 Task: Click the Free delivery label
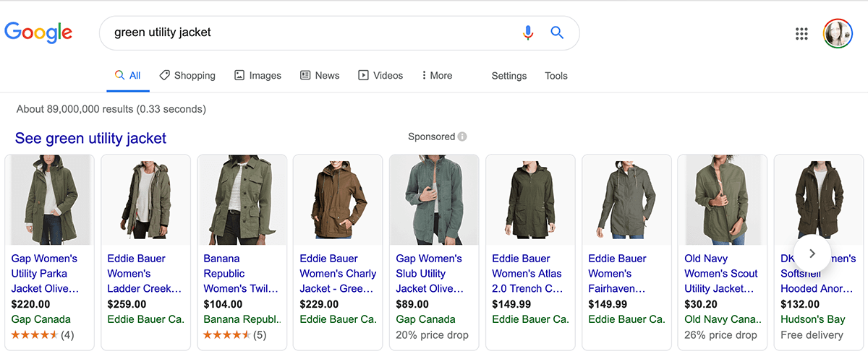pos(812,335)
